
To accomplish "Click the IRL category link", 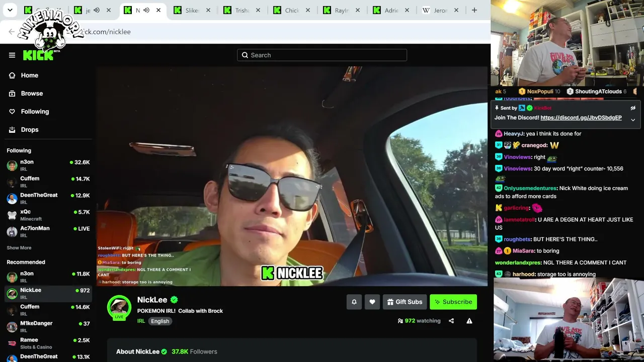I will 141,321.
